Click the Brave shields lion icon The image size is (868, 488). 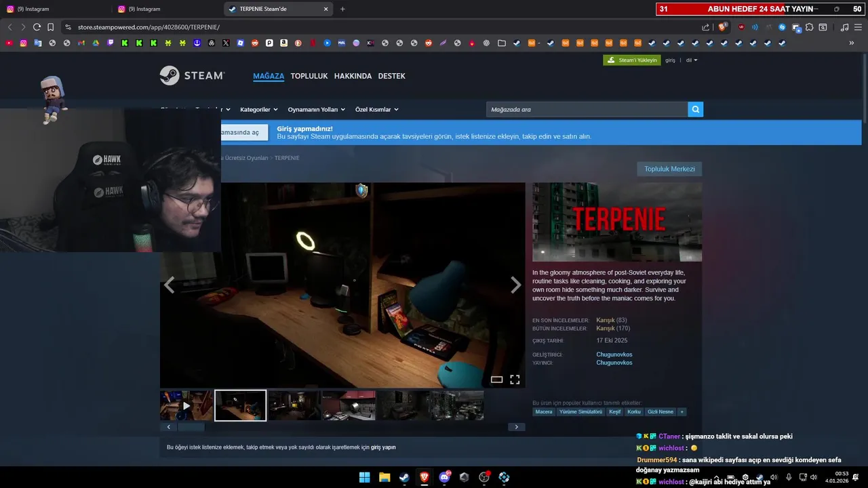click(x=722, y=27)
